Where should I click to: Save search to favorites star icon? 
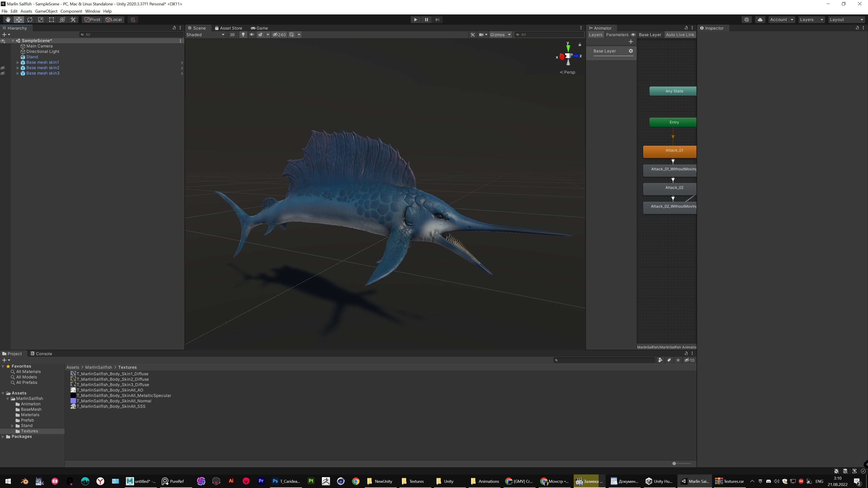[678, 360]
